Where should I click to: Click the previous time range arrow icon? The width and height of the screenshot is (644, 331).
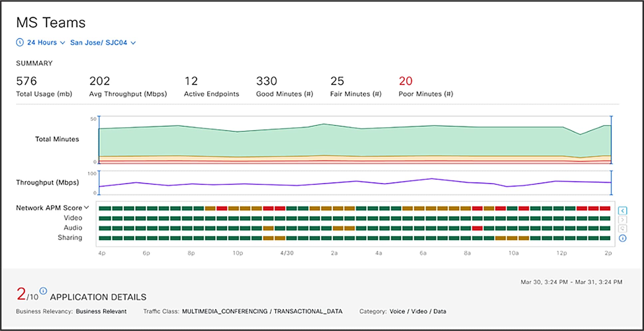click(622, 211)
